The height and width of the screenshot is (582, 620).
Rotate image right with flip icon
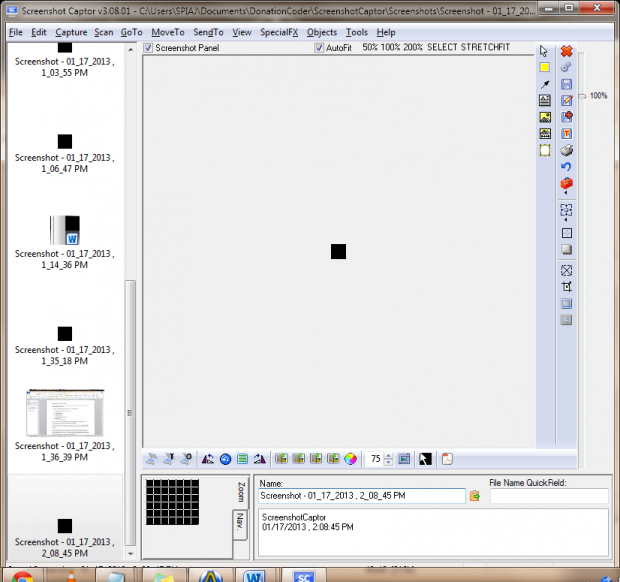(259, 459)
